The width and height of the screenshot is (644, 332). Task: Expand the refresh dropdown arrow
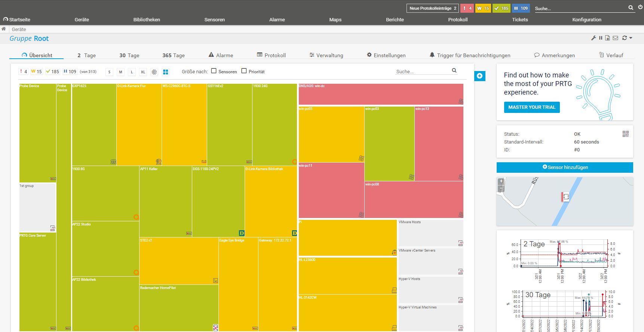(x=631, y=38)
